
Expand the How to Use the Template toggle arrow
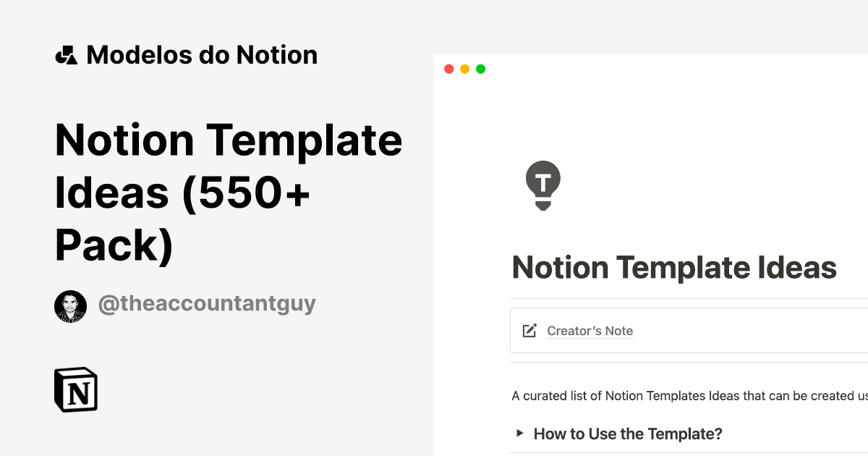pos(519,434)
